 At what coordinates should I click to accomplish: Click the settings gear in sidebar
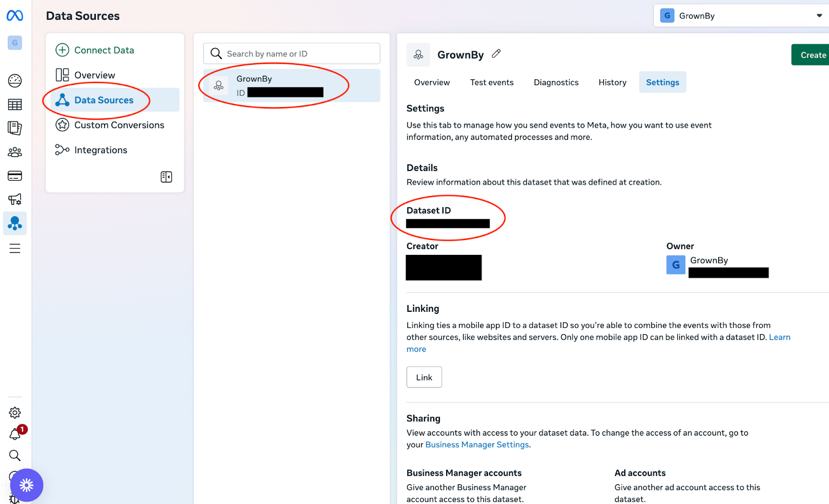point(15,412)
